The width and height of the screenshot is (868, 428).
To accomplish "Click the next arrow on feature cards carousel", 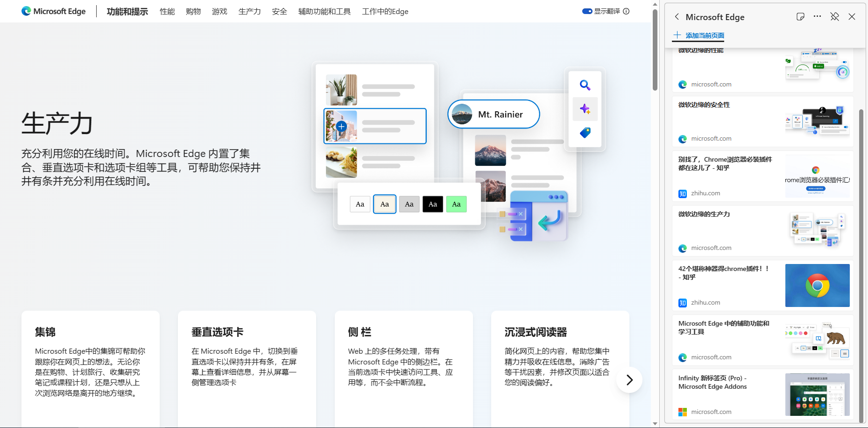I will click(629, 380).
